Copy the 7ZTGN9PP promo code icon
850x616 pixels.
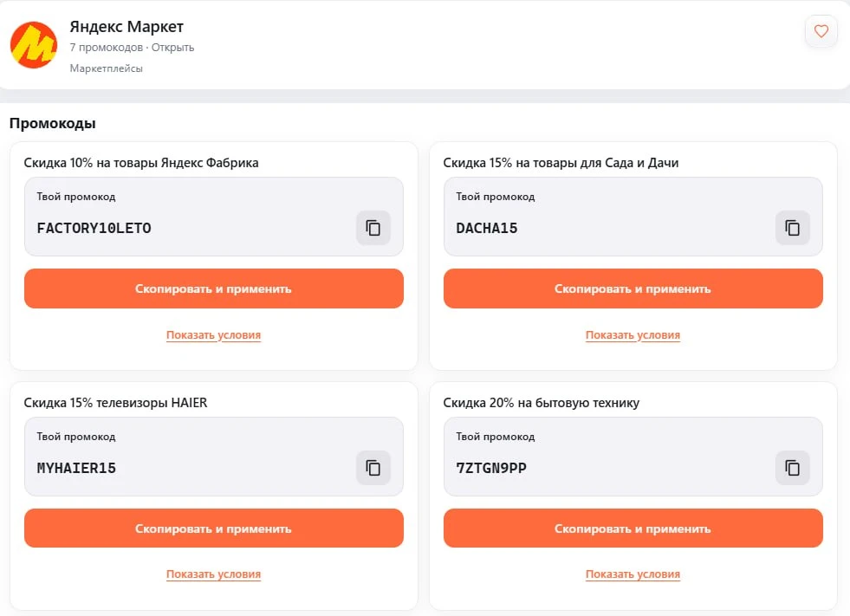793,468
